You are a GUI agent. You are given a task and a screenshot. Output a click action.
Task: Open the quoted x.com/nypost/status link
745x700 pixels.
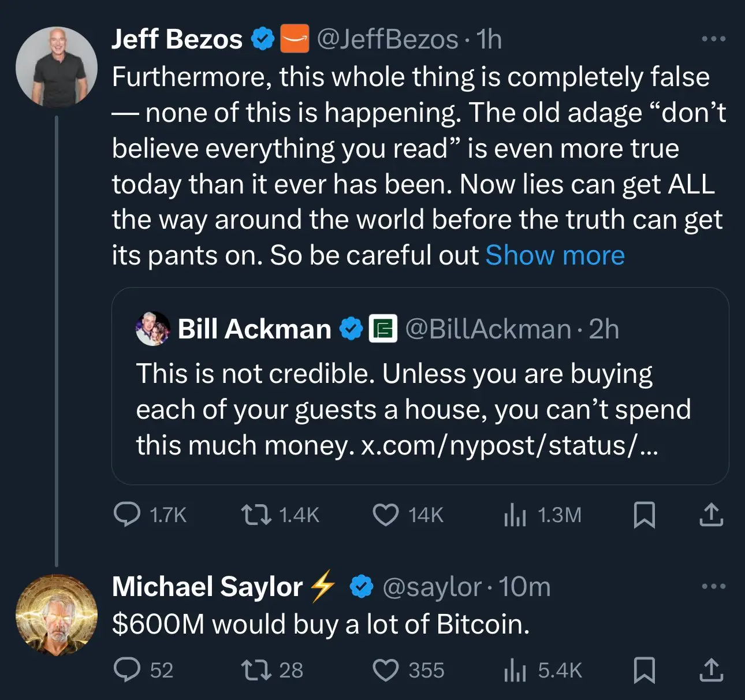[x=509, y=445]
